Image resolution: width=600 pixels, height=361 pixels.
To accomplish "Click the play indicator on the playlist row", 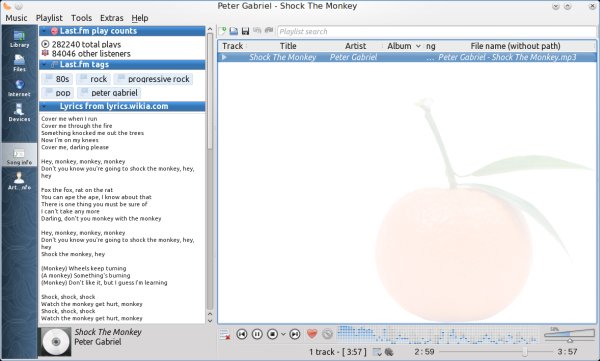I will tap(224, 57).
